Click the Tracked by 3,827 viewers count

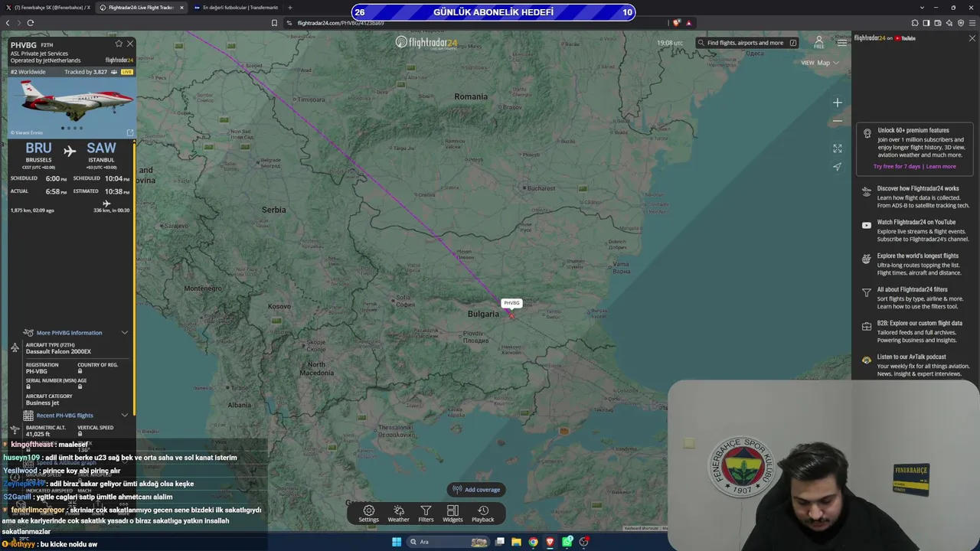pyautogui.click(x=86, y=72)
